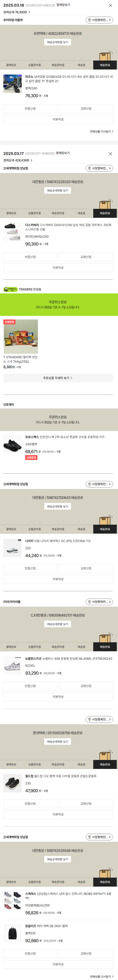118x980 pixels.
Task: Expand 결제상세 428,436원 payment details
Action: (x=17, y=160)
